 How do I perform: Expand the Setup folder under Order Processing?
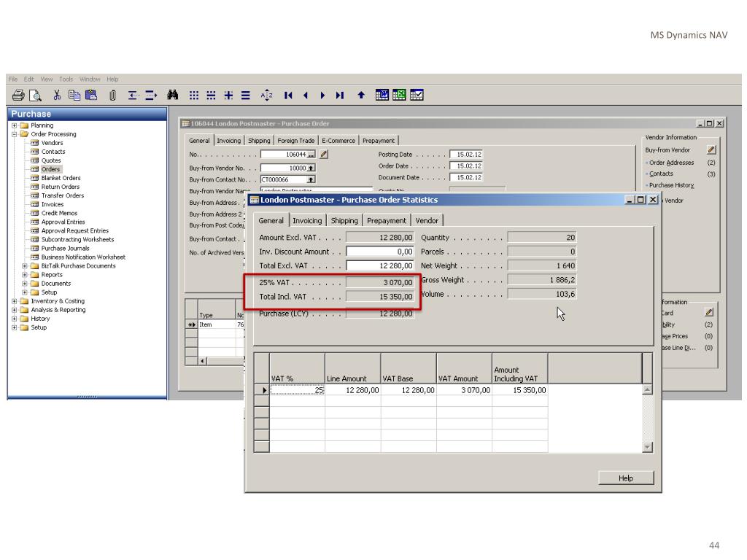coord(25,292)
